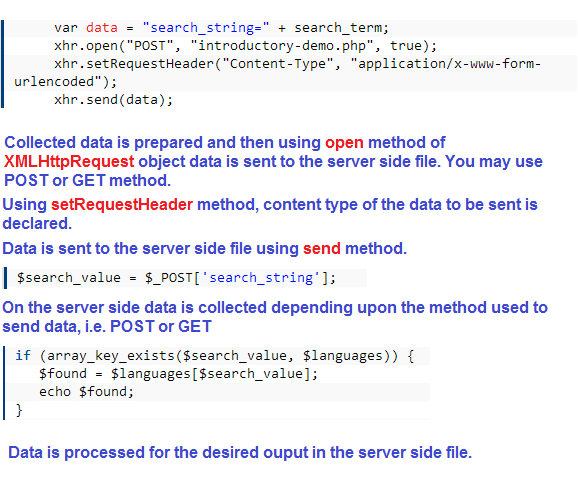
Task: Click 'Collected data is prepared and then using' text
Action: tap(163, 143)
